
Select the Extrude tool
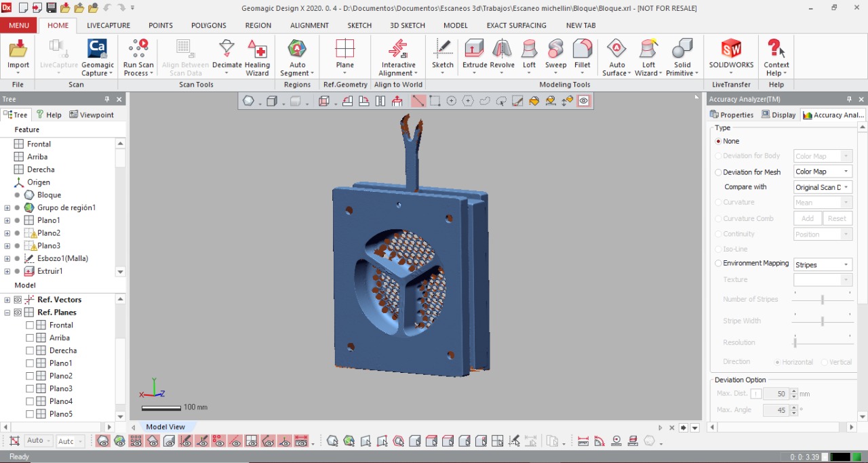[475, 58]
